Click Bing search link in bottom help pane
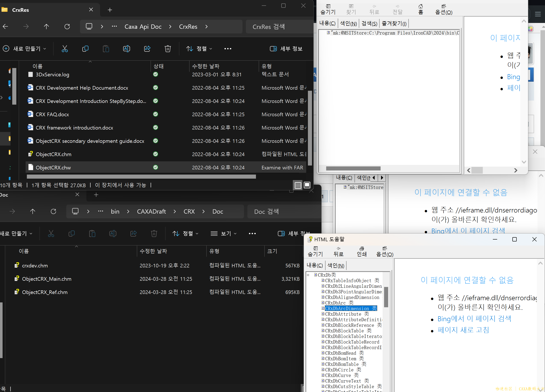 point(474,318)
